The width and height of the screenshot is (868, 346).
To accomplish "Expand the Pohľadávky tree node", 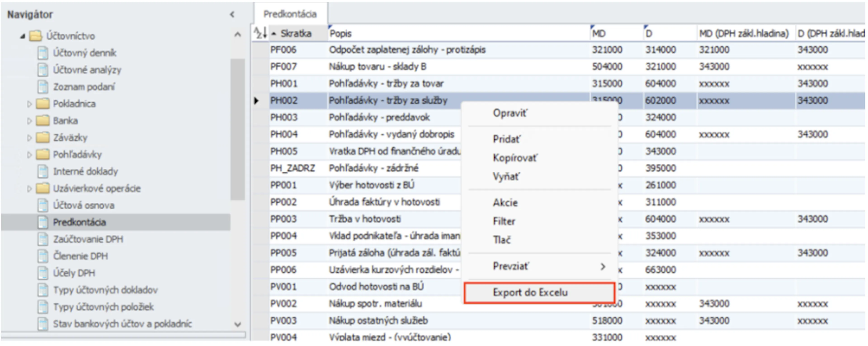I will click(29, 155).
